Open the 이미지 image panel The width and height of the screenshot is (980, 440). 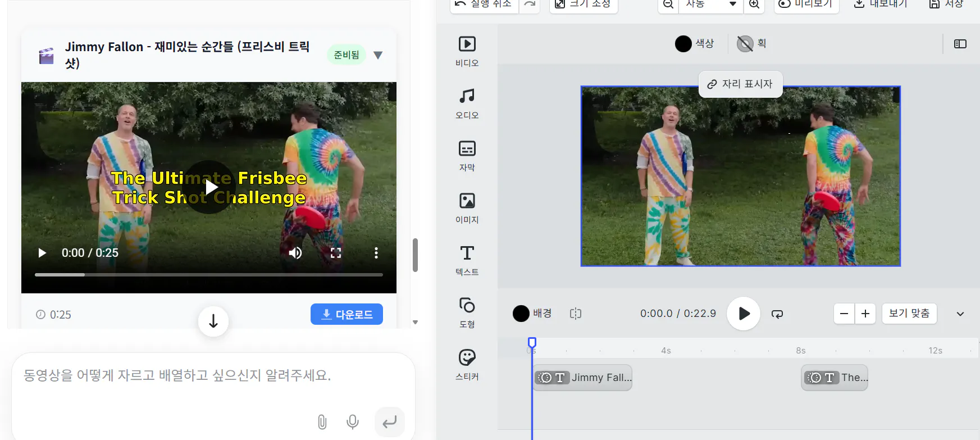467,208
